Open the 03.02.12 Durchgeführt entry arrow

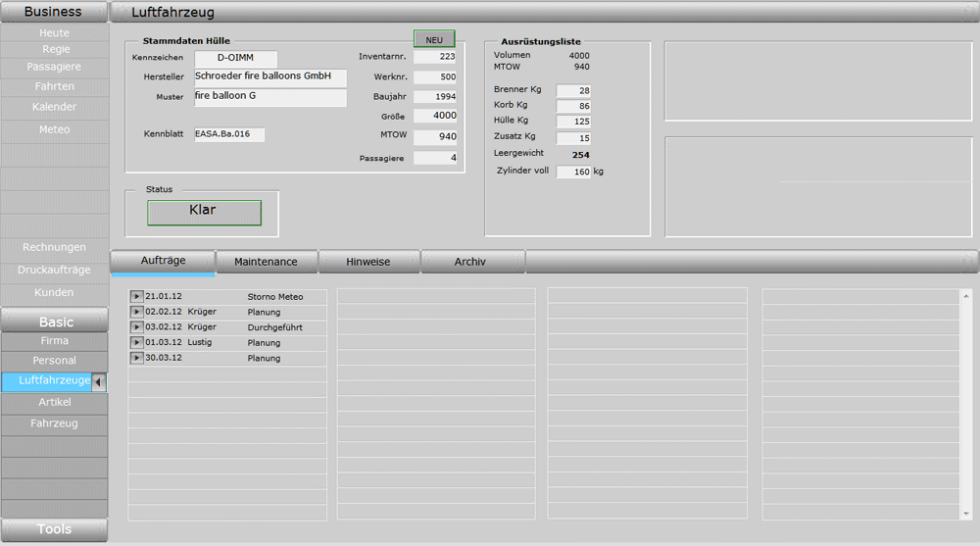(136, 326)
